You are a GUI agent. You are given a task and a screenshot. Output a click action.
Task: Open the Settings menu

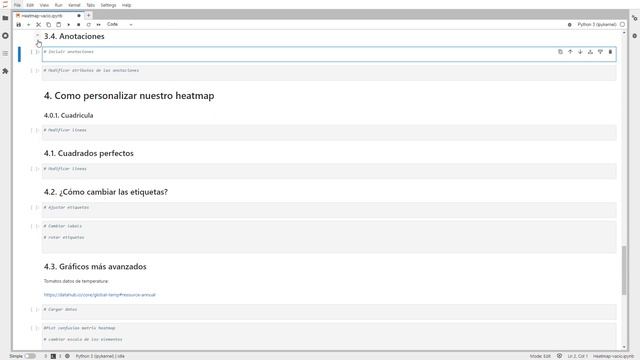point(108,5)
